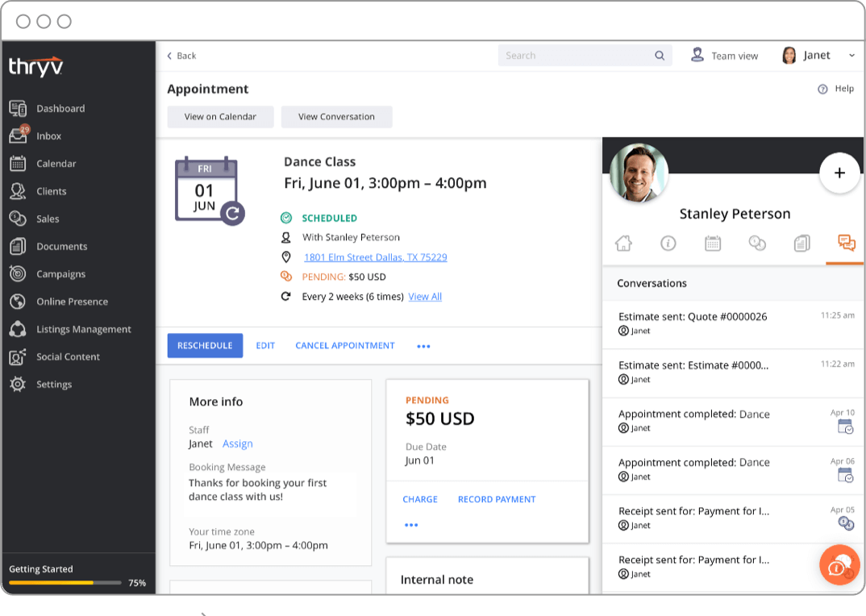This screenshot has height=616, width=866.
Task: Open the orange chat support bubble
Action: pyautogui.click(x=839, y=564)
